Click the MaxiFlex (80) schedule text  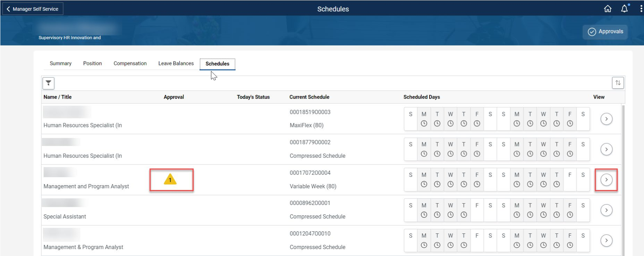click(x=307, y=125)
